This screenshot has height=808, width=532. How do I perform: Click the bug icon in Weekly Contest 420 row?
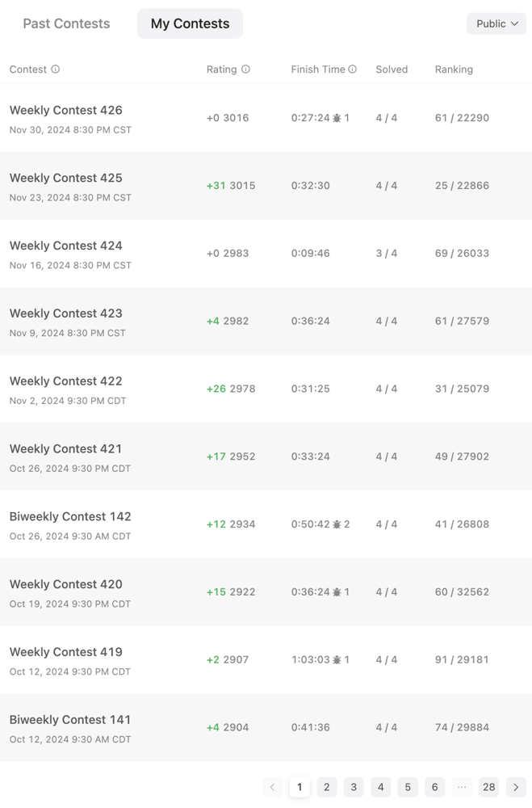coord(337,592)
